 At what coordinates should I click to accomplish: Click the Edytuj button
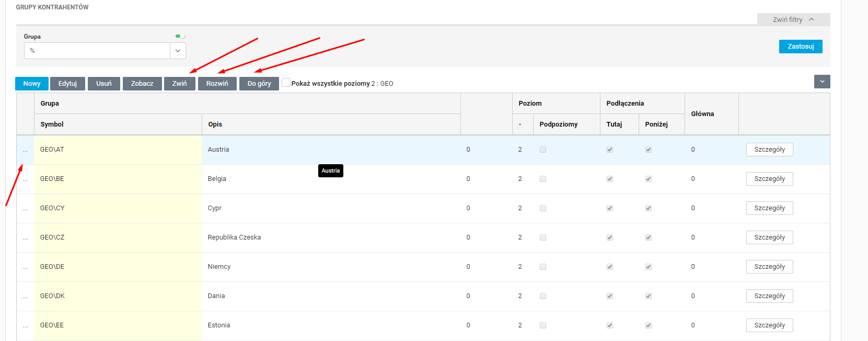click(67, 84)
